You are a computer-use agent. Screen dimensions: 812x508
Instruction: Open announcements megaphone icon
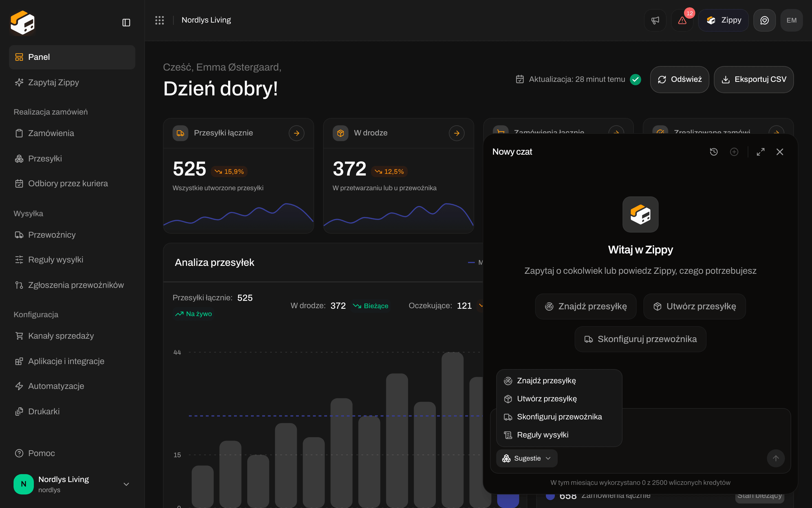point(655,20)
